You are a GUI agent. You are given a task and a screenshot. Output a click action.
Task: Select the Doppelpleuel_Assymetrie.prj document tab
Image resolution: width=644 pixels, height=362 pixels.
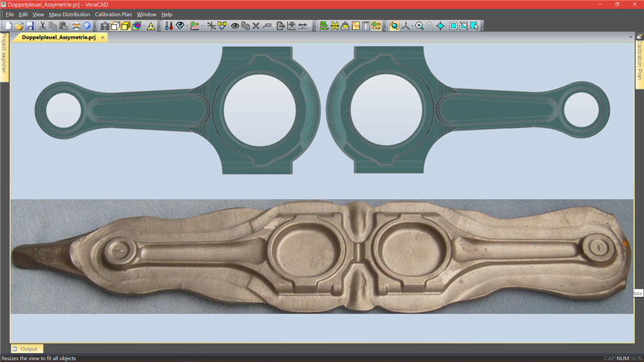coord(59,37)
